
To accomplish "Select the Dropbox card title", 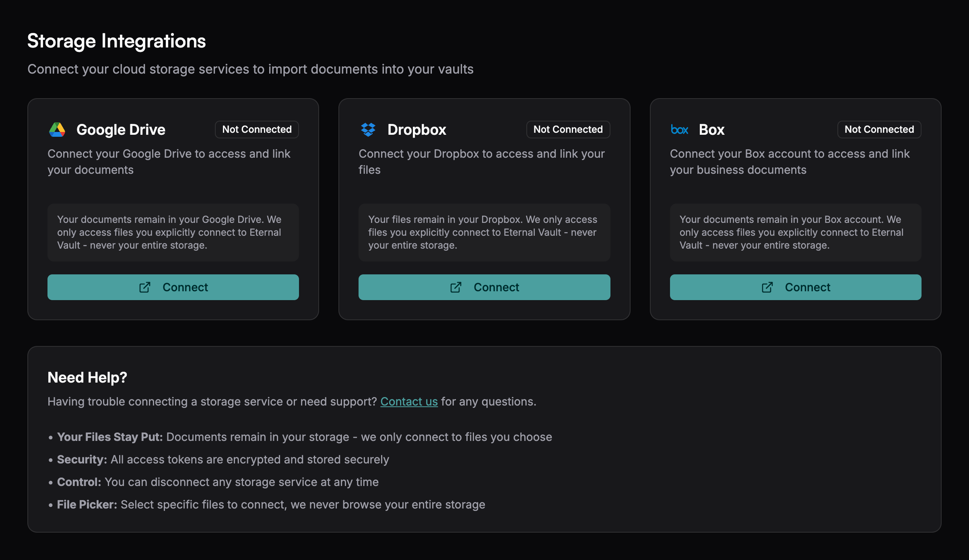I will point(416,130).
